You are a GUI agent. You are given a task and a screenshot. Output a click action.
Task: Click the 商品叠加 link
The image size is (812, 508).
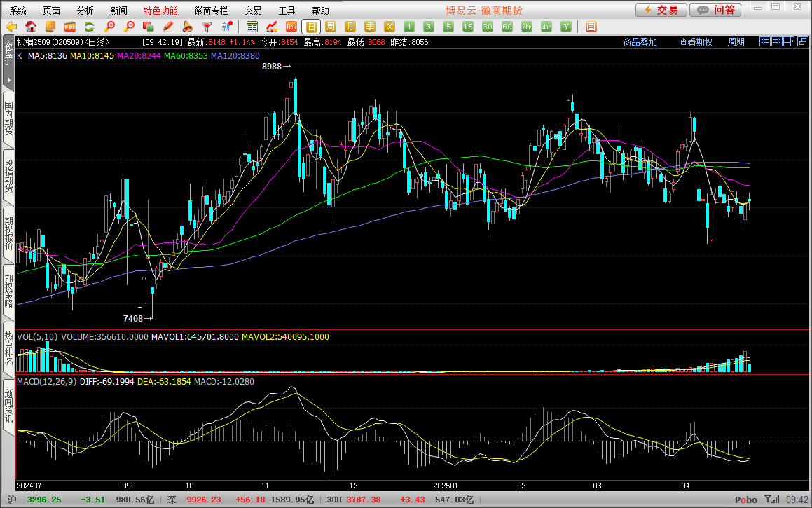pyautogui.click(x=640, y=42)
